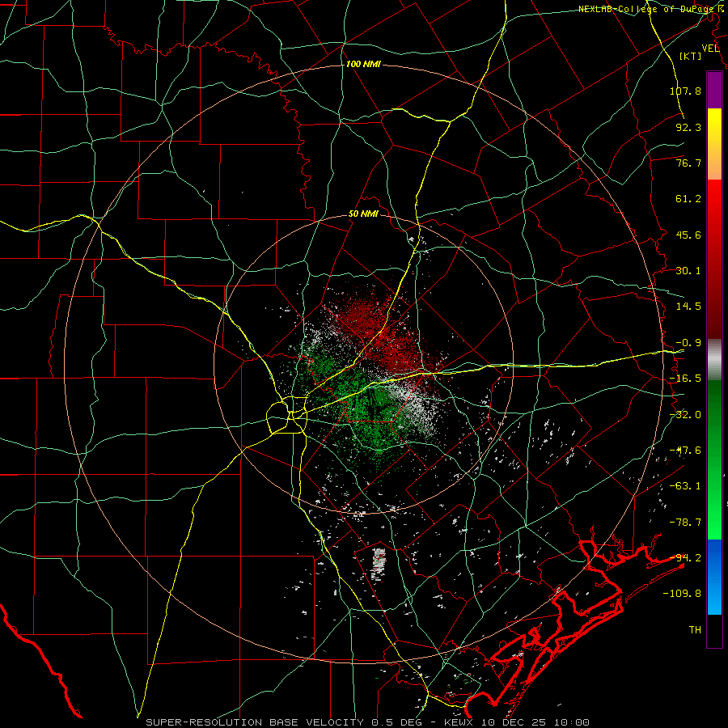Pick the black TH segment of scale
The image size is (728, 728).
point(714,631)
